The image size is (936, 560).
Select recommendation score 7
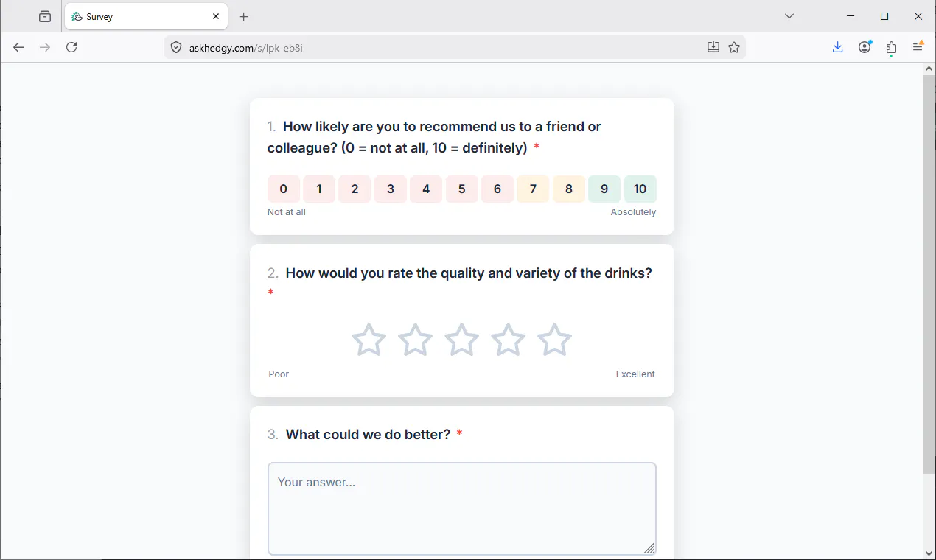pos(533,189)
